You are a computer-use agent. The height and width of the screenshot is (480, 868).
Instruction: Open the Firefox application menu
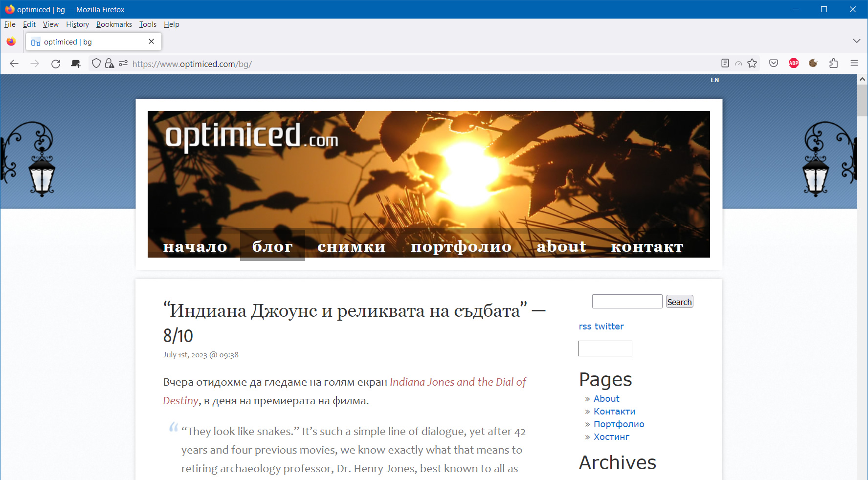pyautogui.click(x=854, y=63)
